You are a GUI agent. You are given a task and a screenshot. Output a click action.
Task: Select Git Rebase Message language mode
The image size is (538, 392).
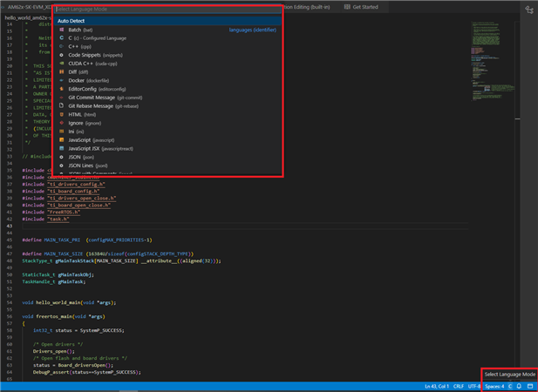[167, 106]
